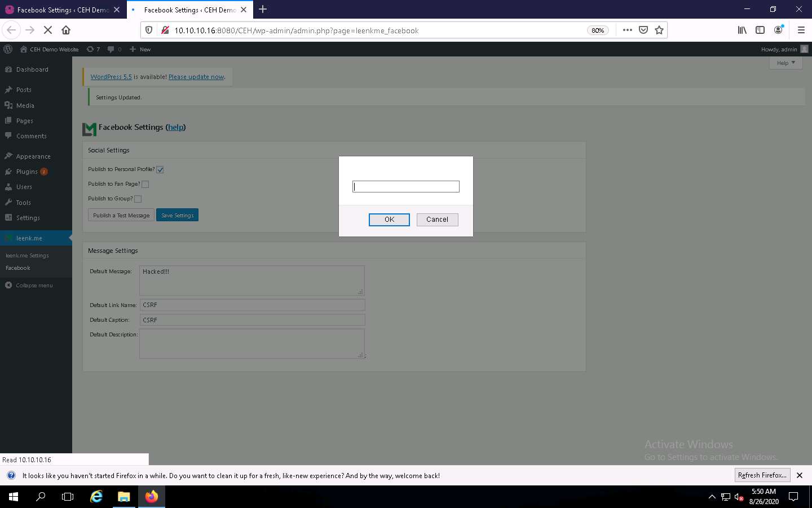Open the page actions ellipsis menu
The height and width of the screenshot is (508, 812).
(x=627, y=30)
